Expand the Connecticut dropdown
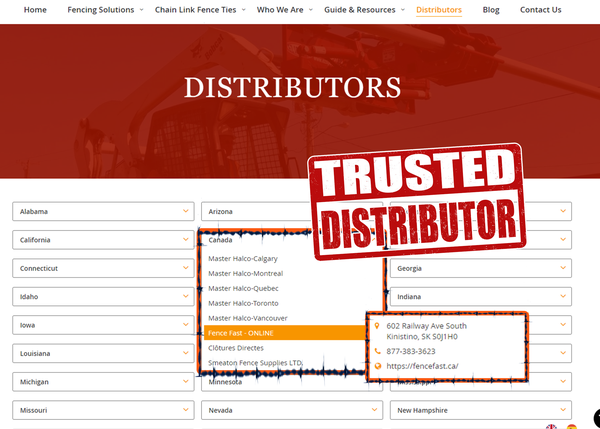The width and height of the screenshot is (600, 429). click(103, 268)
